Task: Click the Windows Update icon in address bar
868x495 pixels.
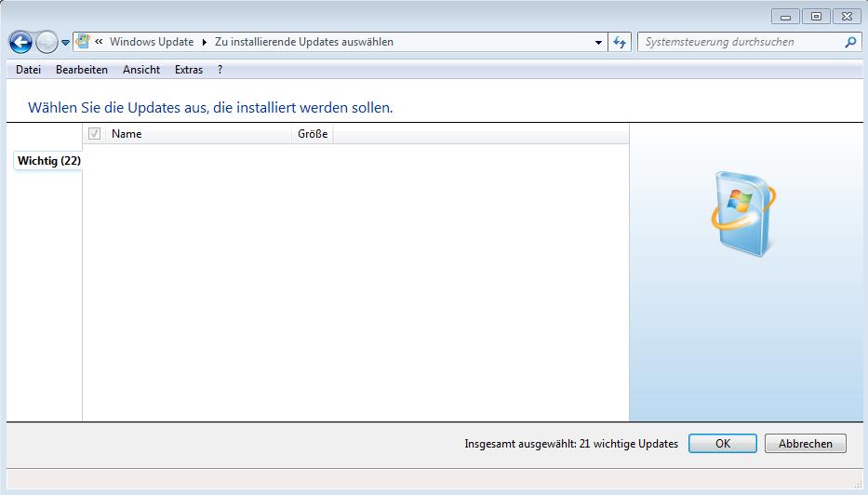Action: (83, 42)
